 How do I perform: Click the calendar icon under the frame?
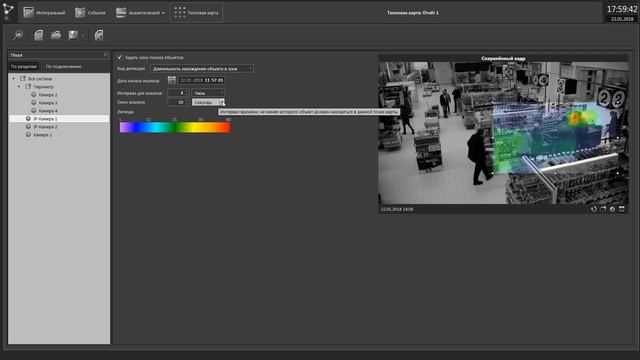[x=622, y=209]
